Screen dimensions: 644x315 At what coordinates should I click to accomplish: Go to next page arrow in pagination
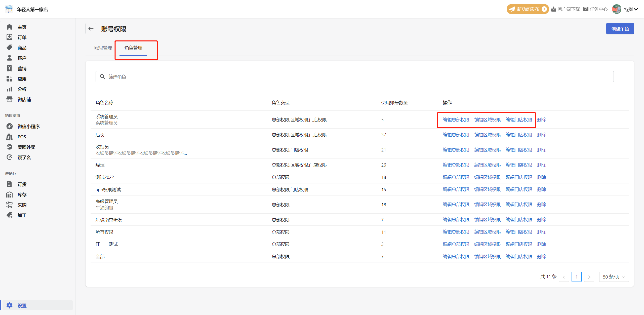point(589,277)
